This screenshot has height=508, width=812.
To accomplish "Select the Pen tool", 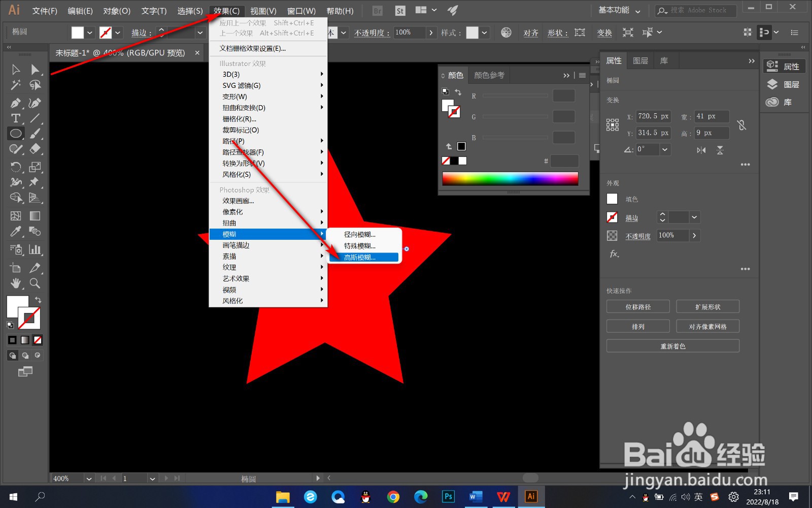I will coord(16,103).
